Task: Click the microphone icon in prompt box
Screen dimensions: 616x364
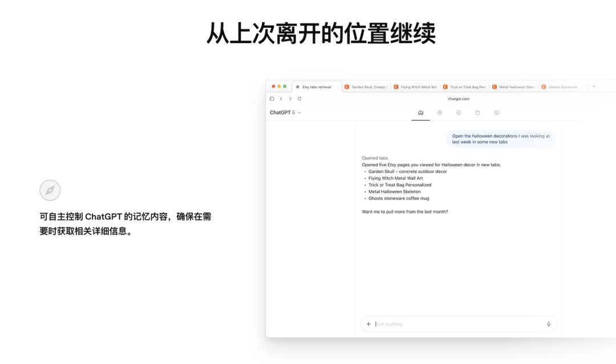Action: point(549,324)
